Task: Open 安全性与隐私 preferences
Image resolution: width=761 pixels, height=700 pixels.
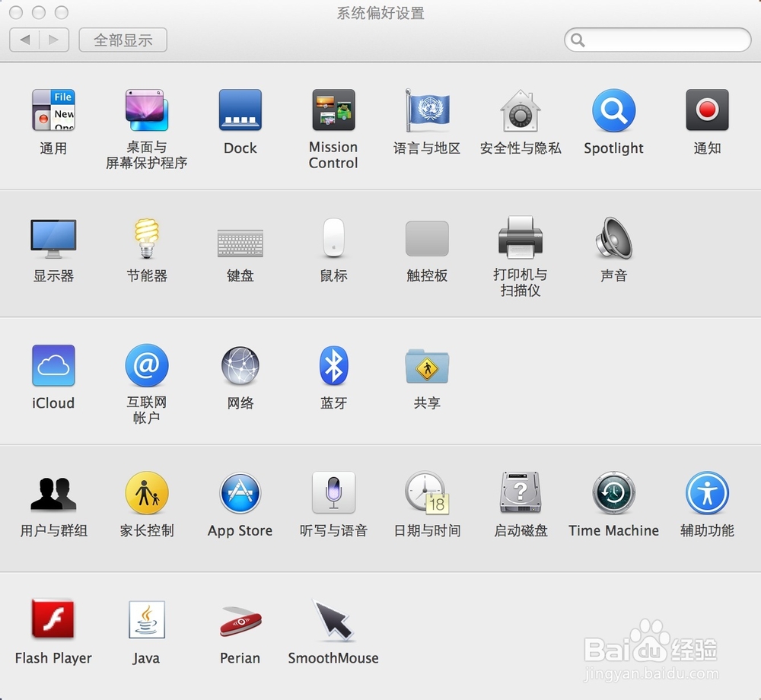Action: tap(521, 110)
